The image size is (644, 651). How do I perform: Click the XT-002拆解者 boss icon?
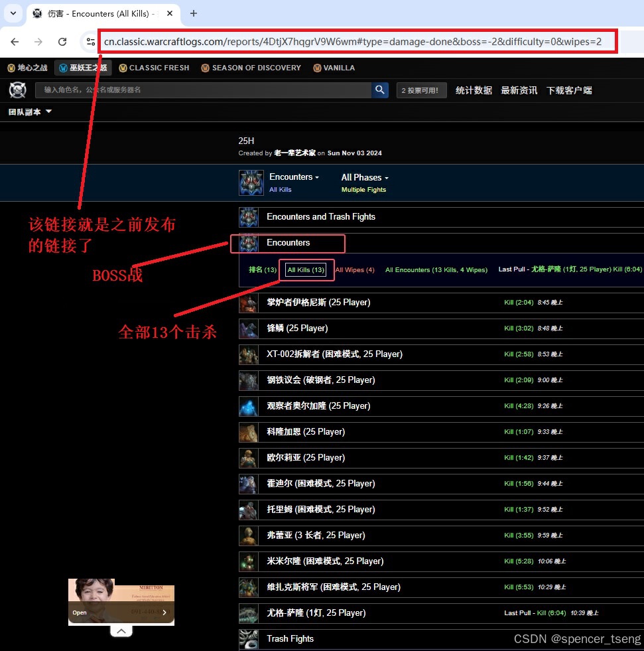(249, 354)
